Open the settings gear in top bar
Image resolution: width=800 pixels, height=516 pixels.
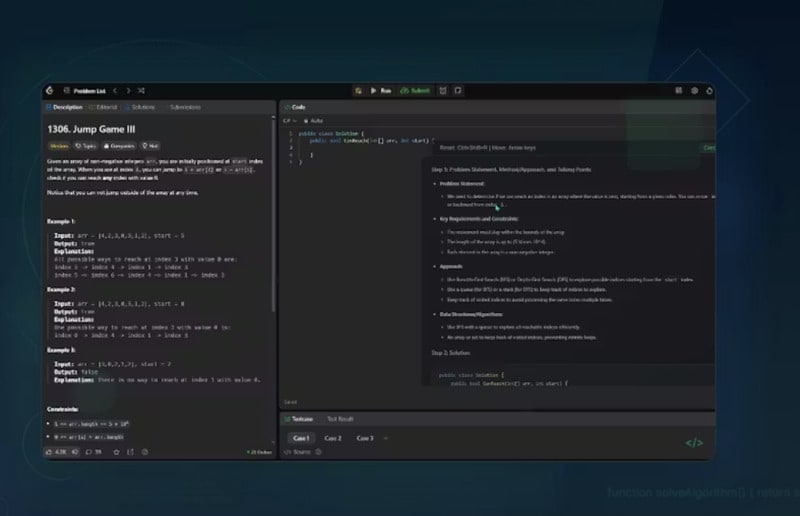694,90
